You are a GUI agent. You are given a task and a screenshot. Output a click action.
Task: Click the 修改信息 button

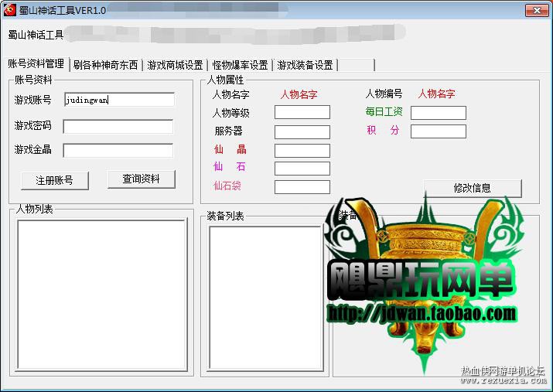pos(473,188)
